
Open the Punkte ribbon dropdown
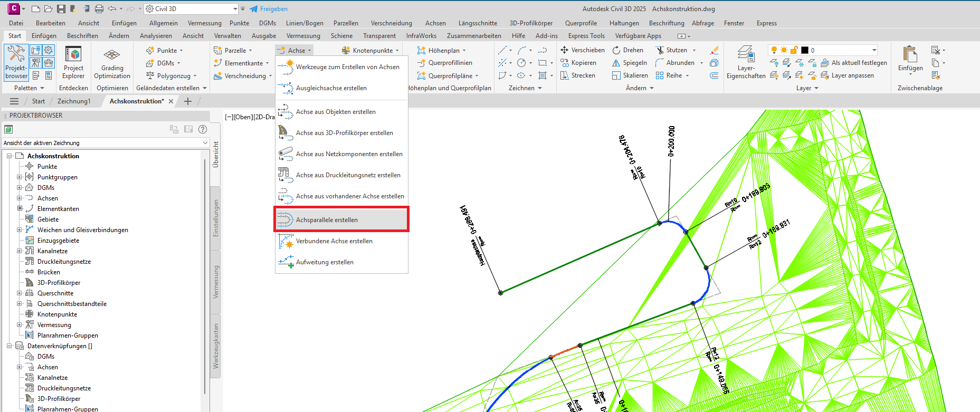[x=165, y=51]
